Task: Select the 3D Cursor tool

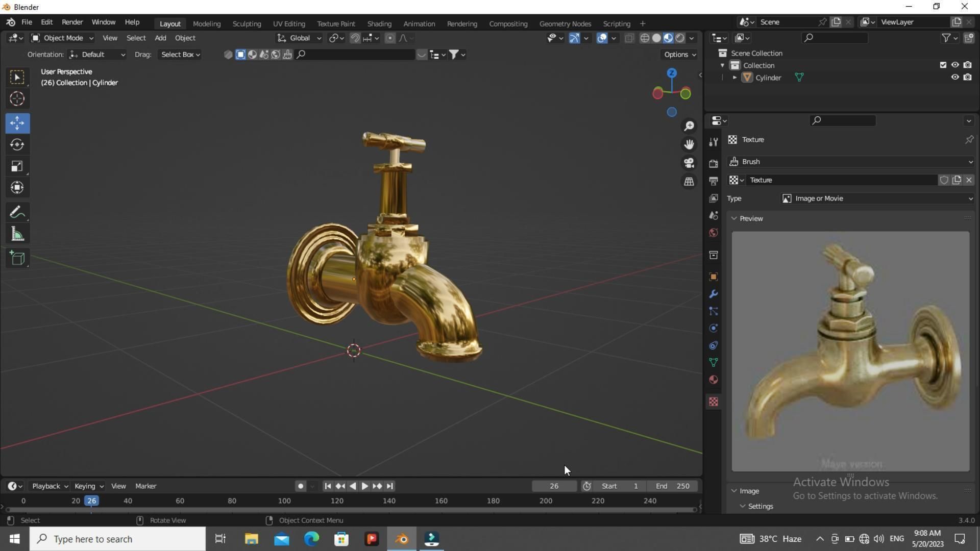Action: (17, 99)
